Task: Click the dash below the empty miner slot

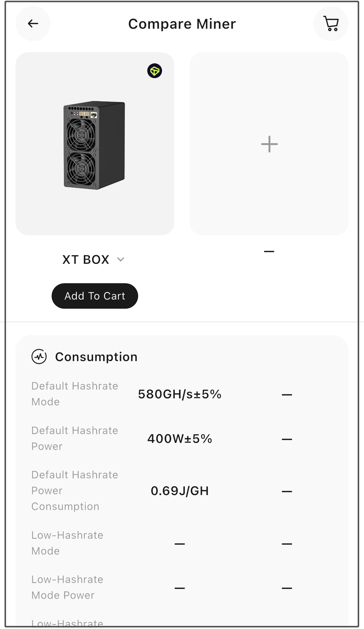Action: pos(269,251)
